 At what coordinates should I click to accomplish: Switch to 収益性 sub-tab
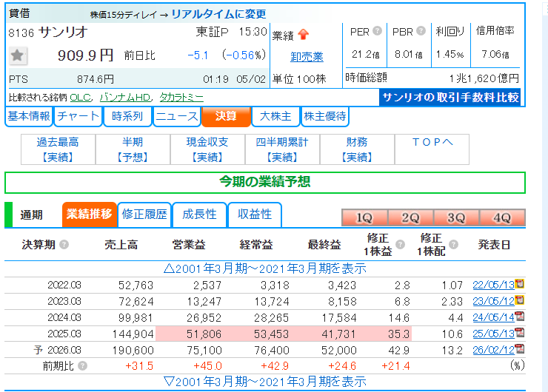coord(255,214)
